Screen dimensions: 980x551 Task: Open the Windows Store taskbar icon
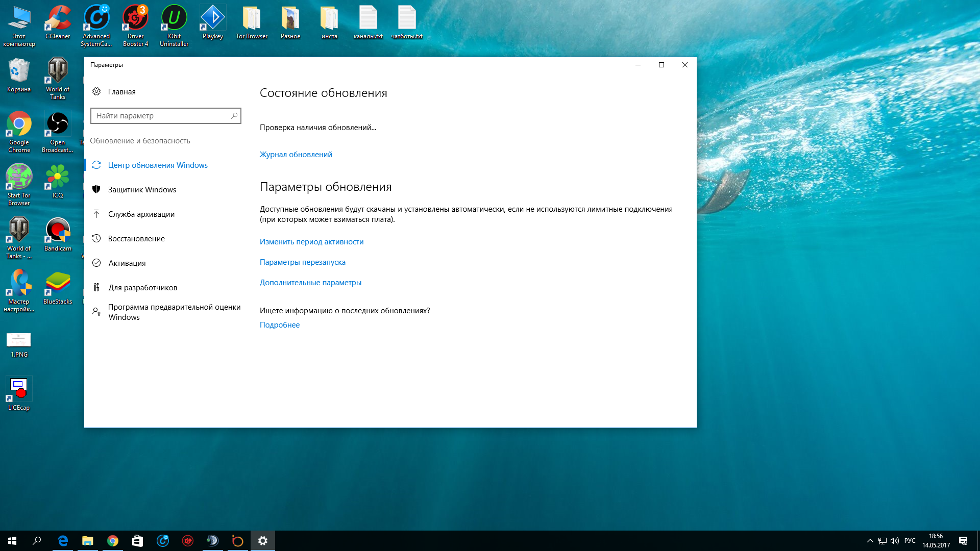point(137,541)
